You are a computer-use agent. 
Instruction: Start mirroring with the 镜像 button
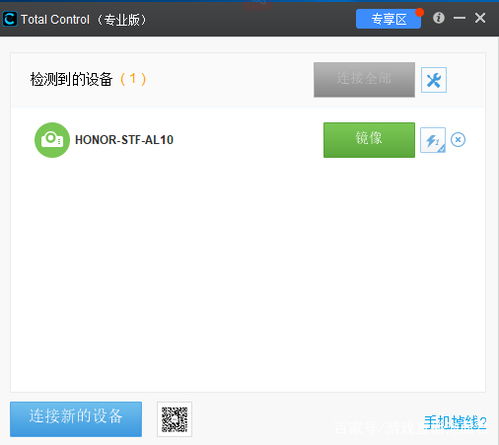click(x=369, y=140)
